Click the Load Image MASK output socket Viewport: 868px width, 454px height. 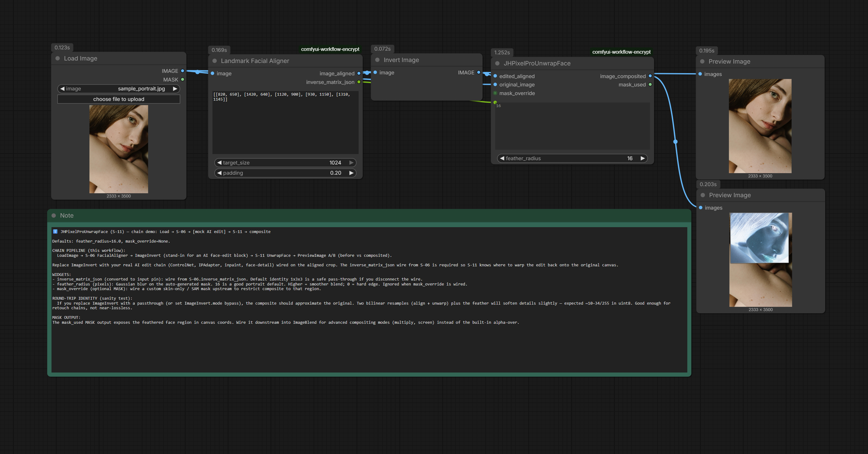click(183, 80)
